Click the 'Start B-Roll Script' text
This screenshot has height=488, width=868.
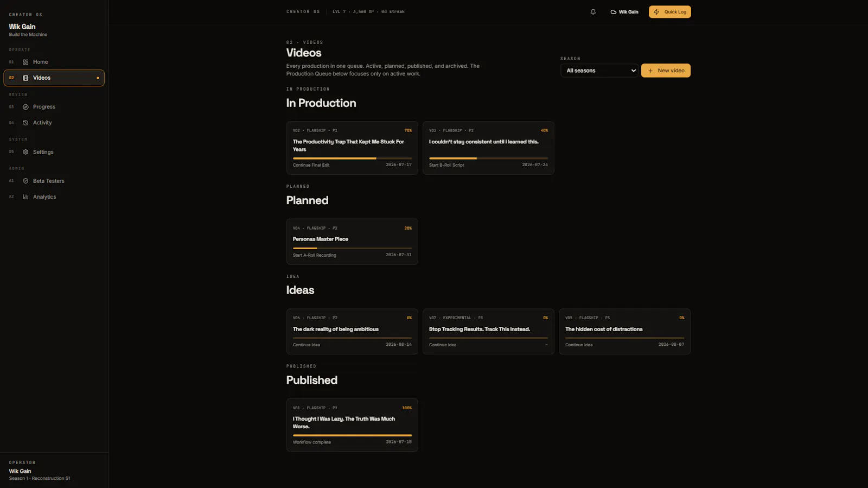click(446, 165)
